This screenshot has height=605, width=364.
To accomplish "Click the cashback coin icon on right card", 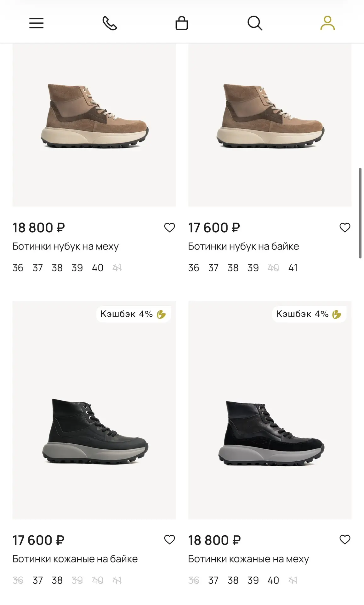I will [337, 314].
